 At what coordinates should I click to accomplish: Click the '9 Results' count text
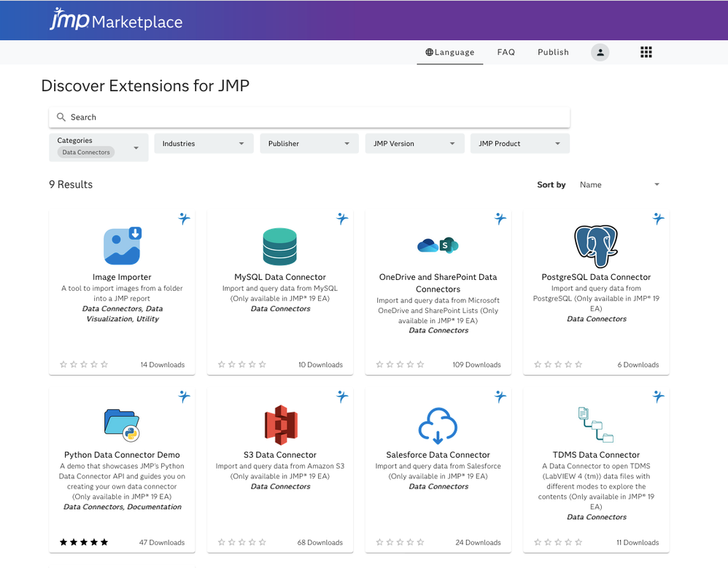(71, 184)
